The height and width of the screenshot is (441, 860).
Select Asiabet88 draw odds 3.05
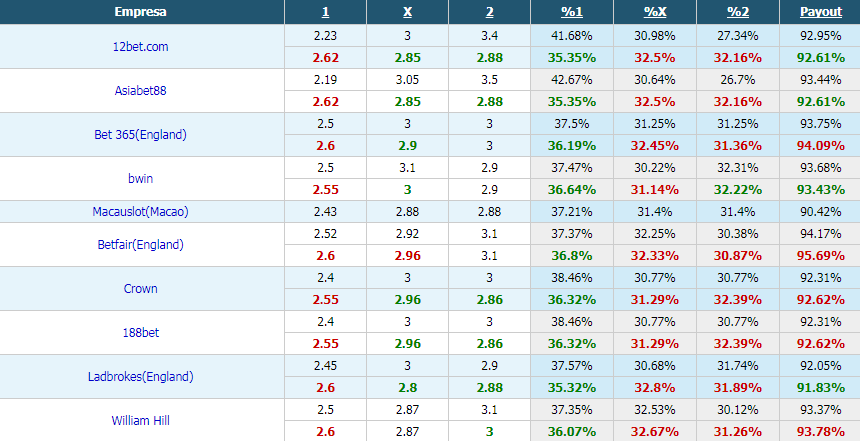coord(408,80)
